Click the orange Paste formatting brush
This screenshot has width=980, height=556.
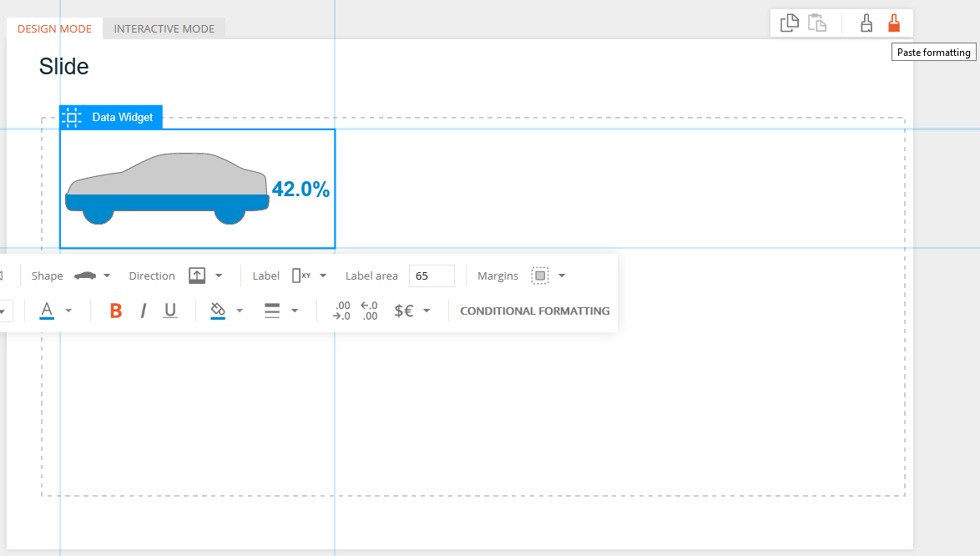point(894,23)
